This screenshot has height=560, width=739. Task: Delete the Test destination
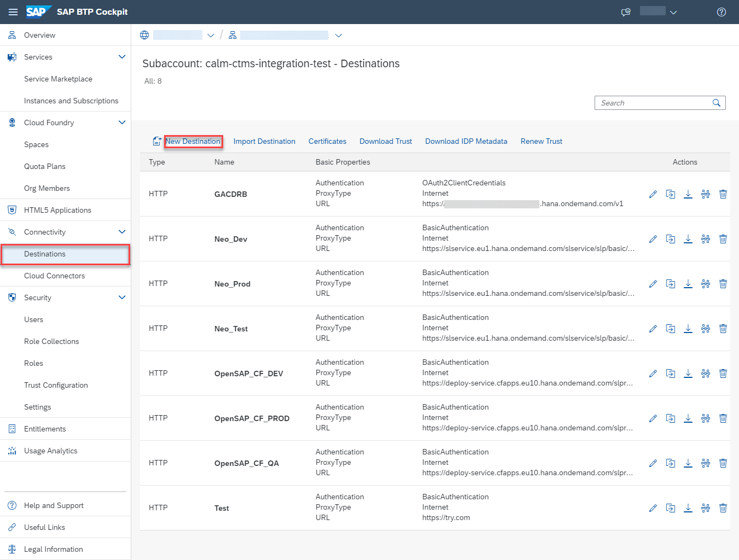click(723, 508)
